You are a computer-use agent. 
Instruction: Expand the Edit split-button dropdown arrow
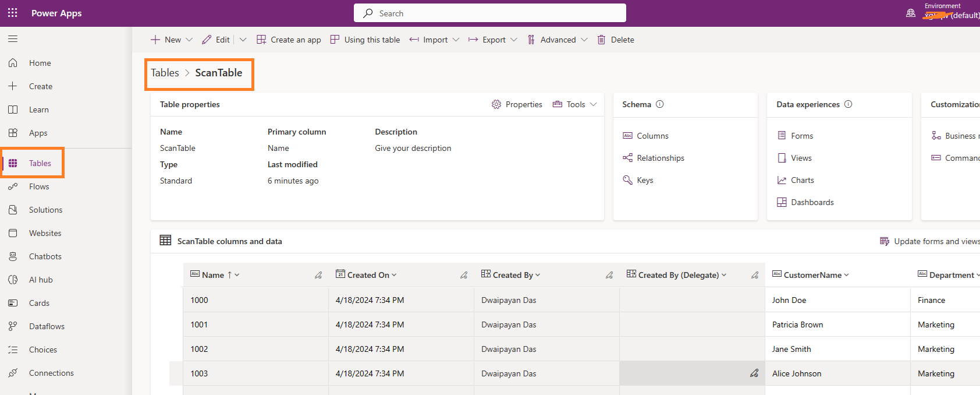243,40
